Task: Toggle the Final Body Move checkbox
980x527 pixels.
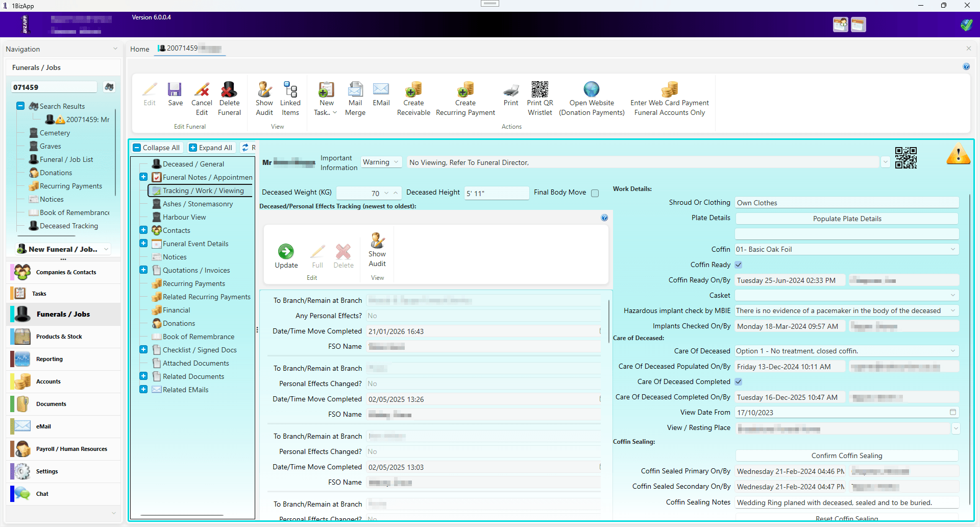Action: click(595, 193)
